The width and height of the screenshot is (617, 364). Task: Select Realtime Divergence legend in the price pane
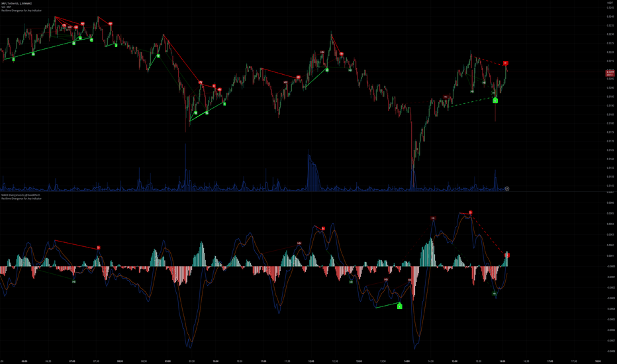point(21,11)
